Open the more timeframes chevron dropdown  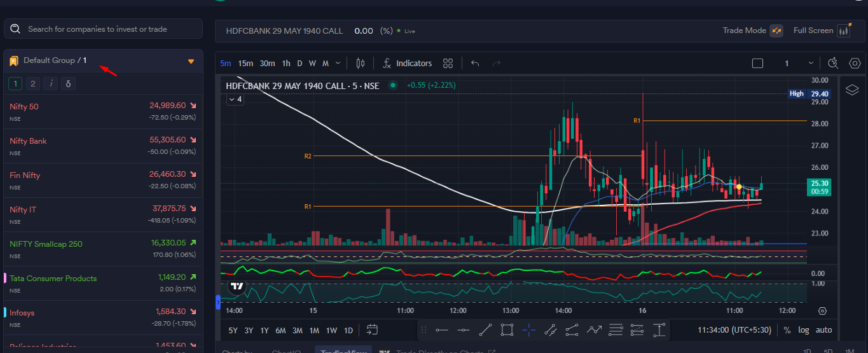(x=338, y=63)
